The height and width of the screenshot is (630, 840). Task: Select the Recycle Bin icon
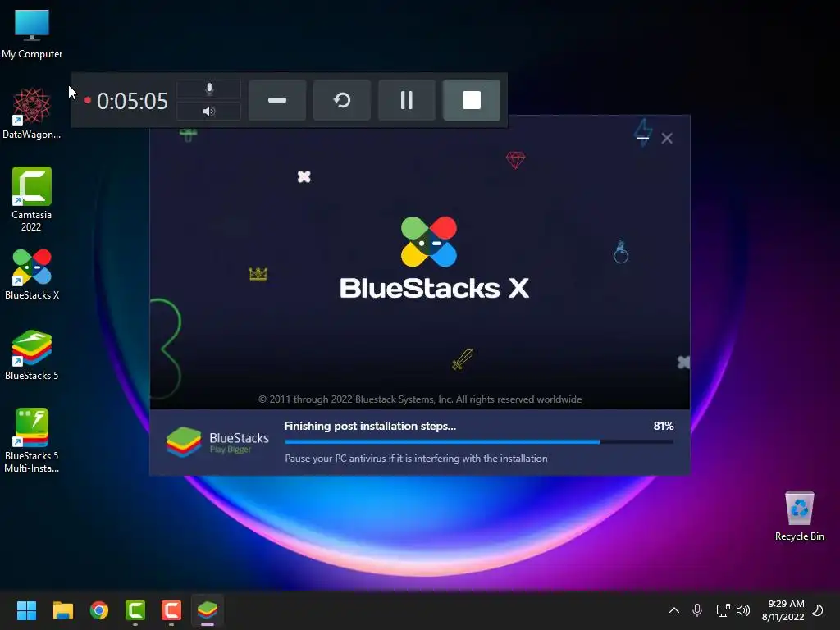799,516
